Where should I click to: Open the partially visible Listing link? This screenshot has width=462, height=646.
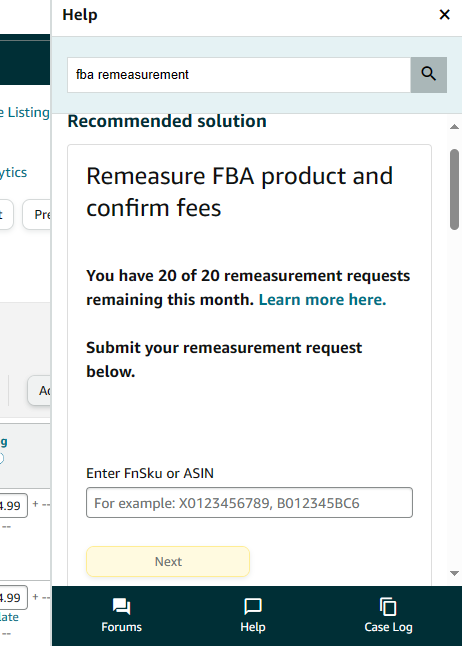pos(25,112)
